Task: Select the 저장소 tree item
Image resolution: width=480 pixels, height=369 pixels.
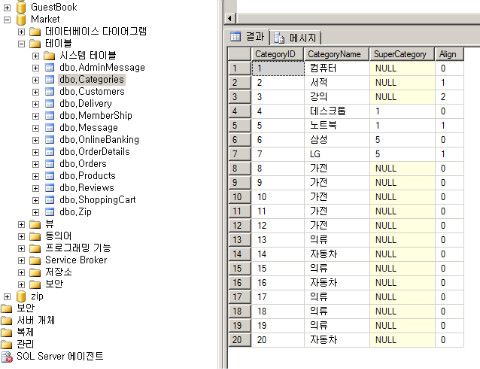Action: 58,272
